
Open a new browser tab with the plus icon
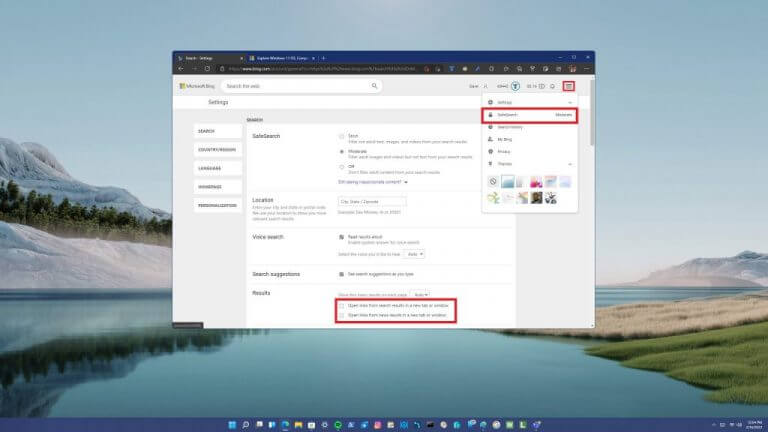tap(324, 58)
